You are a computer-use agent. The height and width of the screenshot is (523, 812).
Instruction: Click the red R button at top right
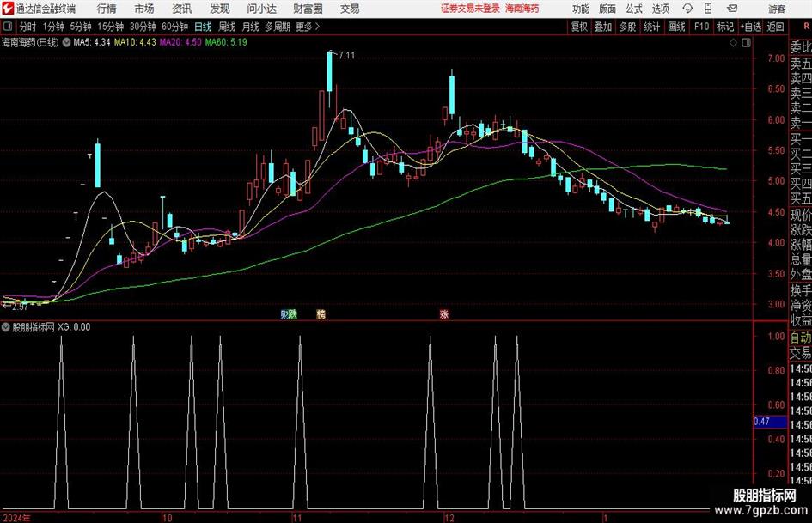(x=806, y=27)
